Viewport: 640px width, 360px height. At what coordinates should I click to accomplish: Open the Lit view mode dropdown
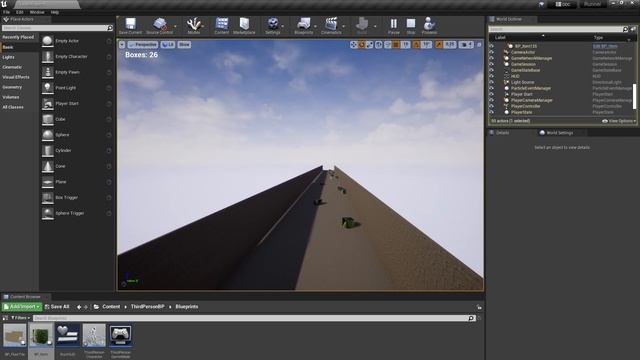[168, 44]
